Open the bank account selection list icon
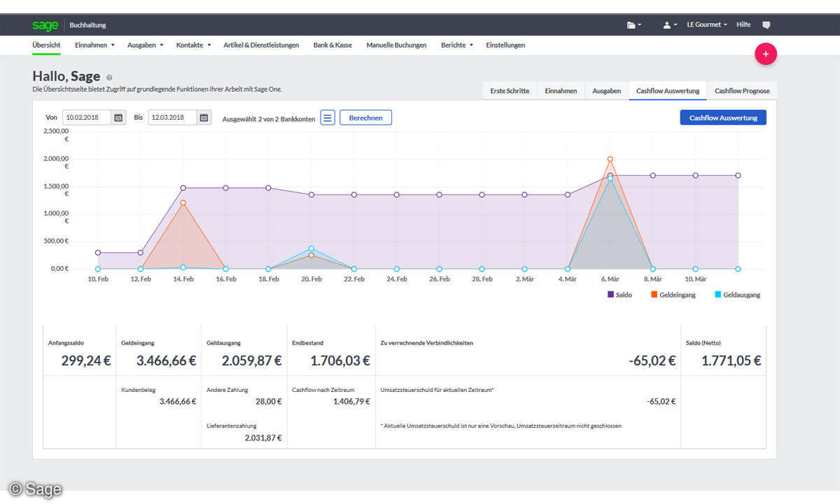Screen dimensions: 840x504 [x=328, y=118]
